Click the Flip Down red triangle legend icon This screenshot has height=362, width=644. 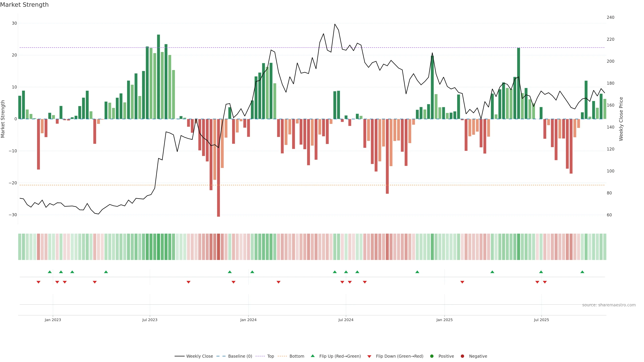369,356
